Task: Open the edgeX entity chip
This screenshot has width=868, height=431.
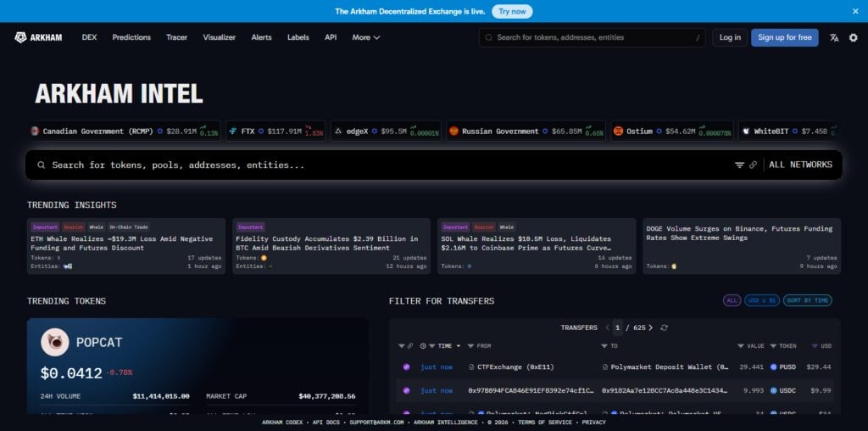Action: 386,132
